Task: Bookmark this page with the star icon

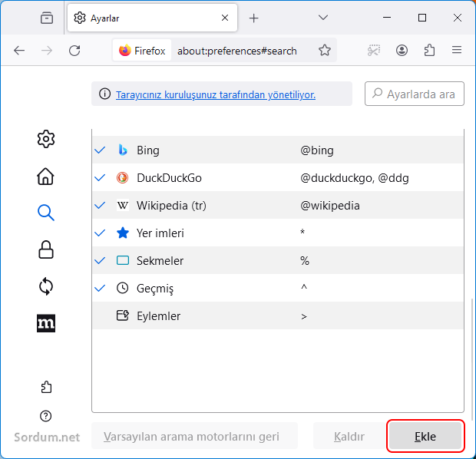Action: point(325,50)
